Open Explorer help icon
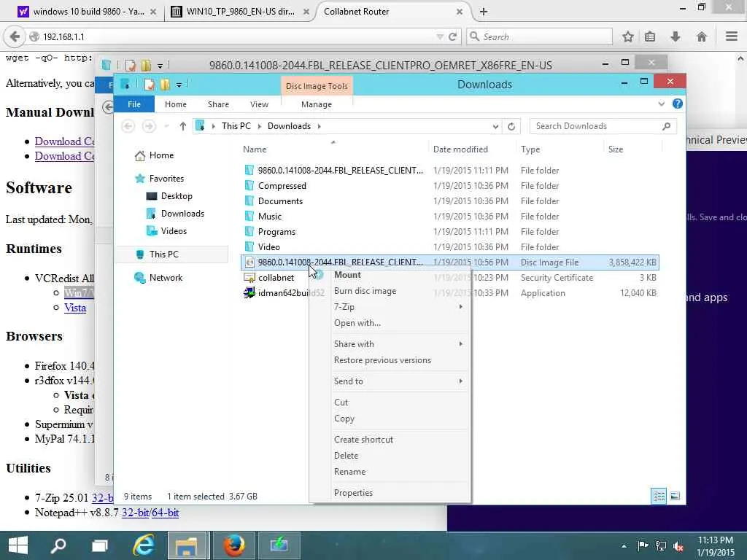The height and width of the screenshot is (560, 747). point(678,104)
